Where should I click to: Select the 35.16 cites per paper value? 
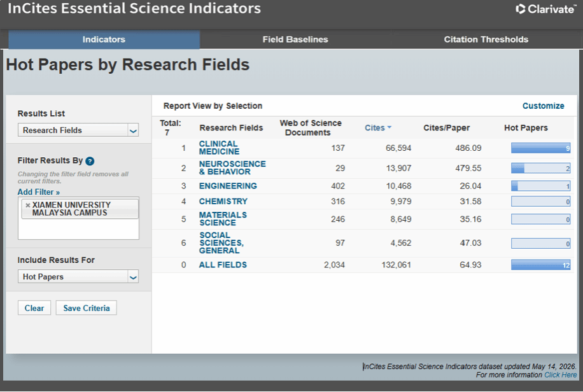pos(470,219)
